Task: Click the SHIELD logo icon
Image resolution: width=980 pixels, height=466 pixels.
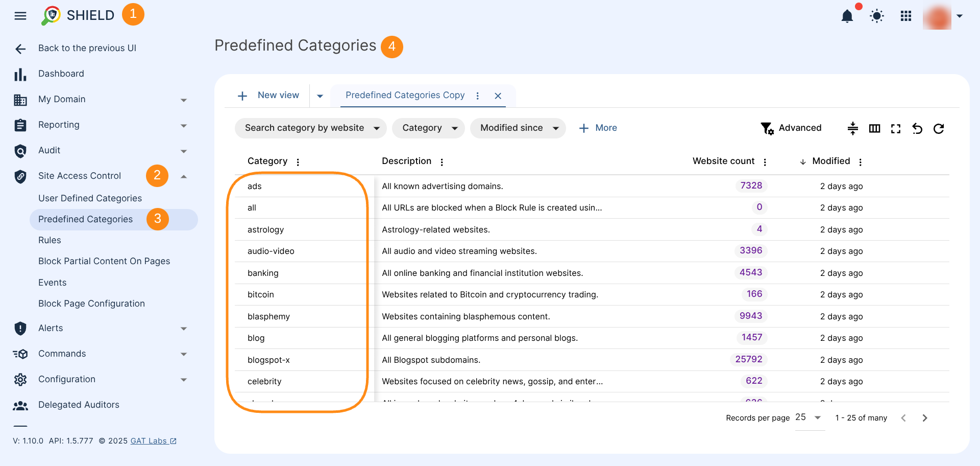Action: click(51, 15)
